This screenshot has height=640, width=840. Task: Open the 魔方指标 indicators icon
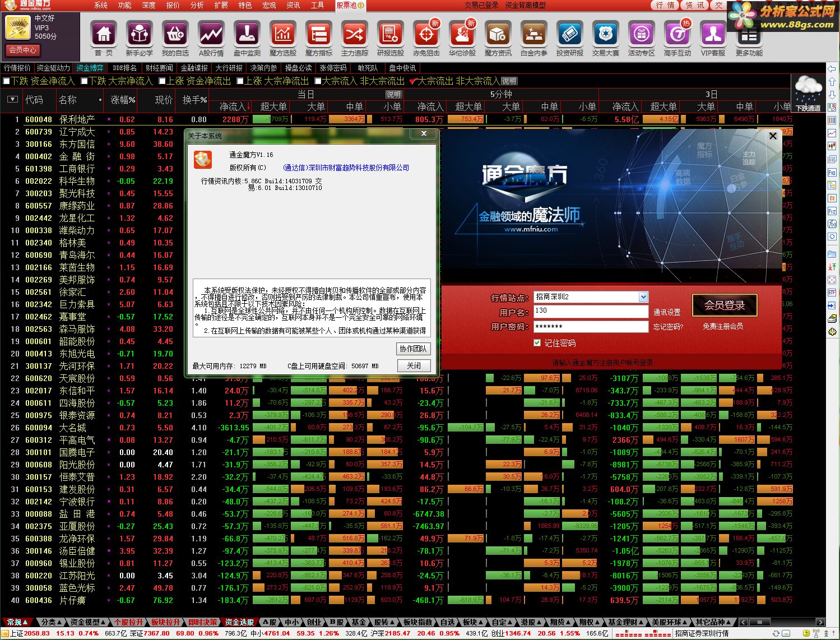pos(319,35)
